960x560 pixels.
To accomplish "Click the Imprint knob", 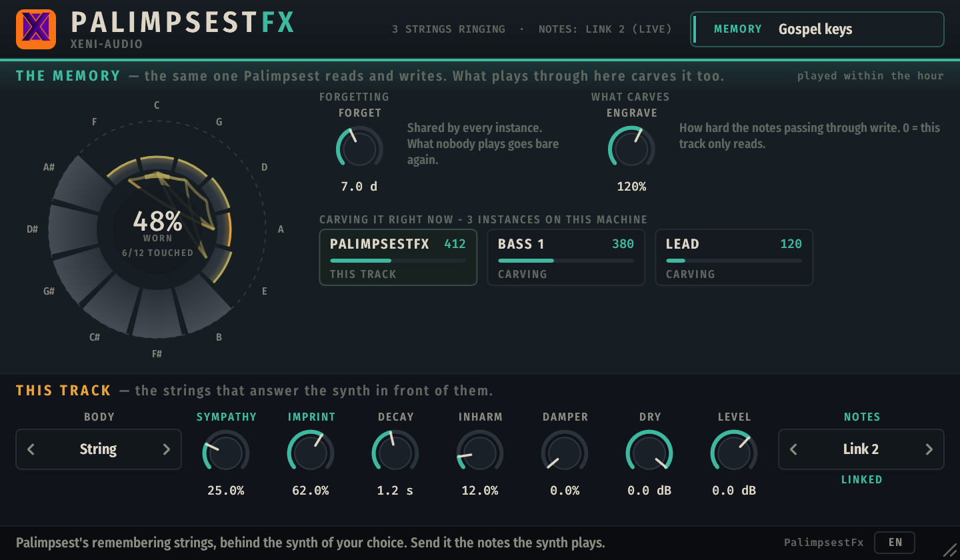I will click(x=311, y=453).
